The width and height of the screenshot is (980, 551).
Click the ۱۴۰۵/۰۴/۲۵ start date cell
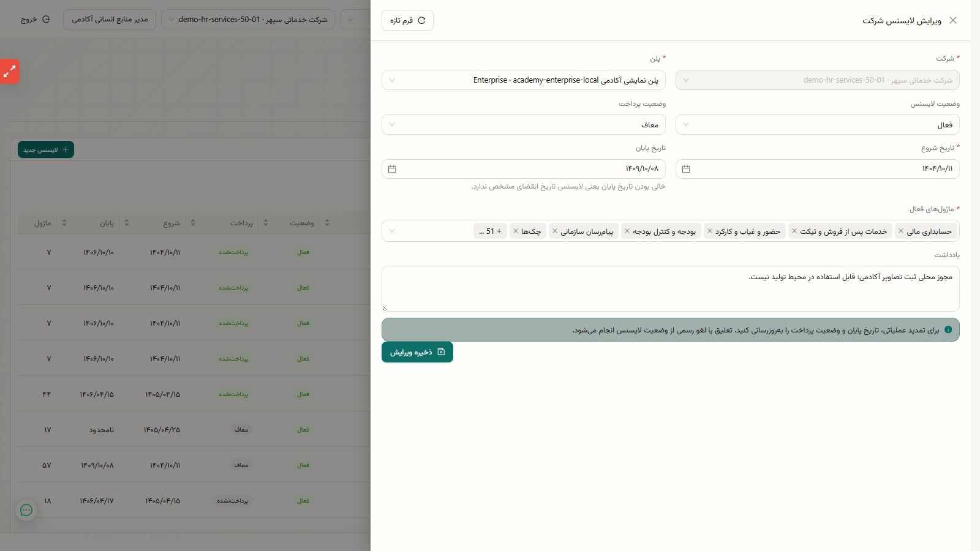tap(162, 430)
